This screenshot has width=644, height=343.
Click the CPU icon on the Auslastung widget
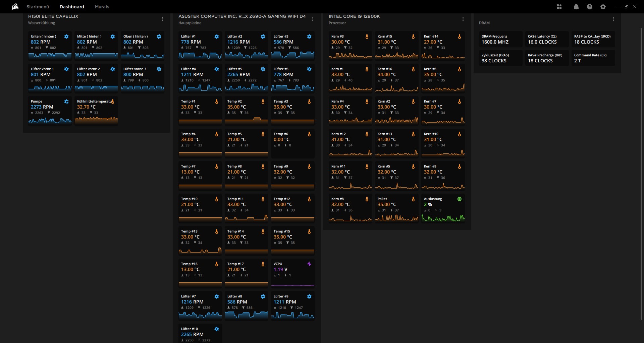(x=459, y=199)
